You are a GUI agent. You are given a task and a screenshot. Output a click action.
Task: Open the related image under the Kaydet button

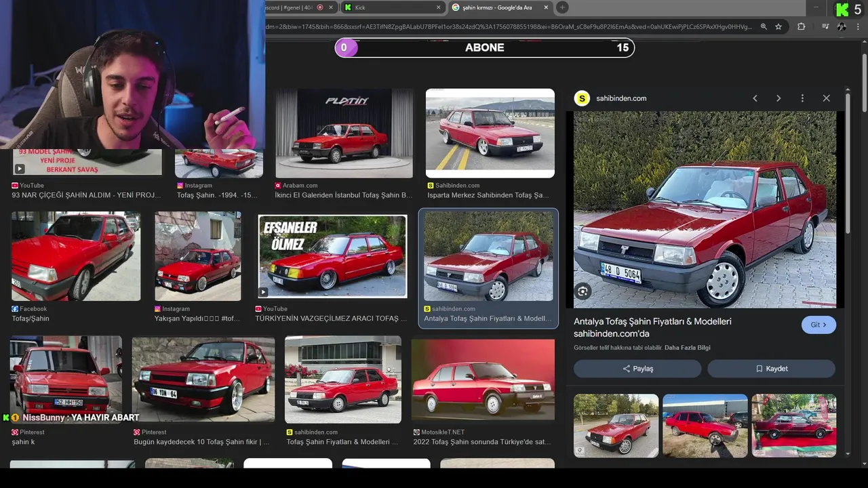click(x=793, y=426)
